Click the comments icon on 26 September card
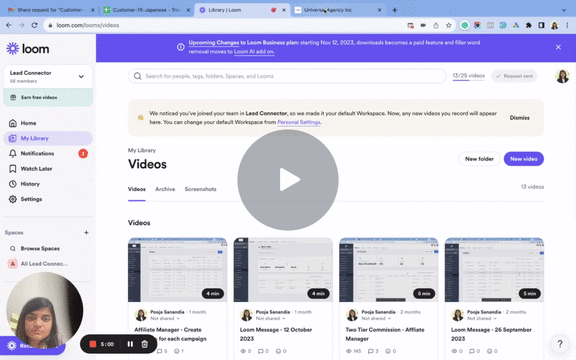 coord(472,351)
